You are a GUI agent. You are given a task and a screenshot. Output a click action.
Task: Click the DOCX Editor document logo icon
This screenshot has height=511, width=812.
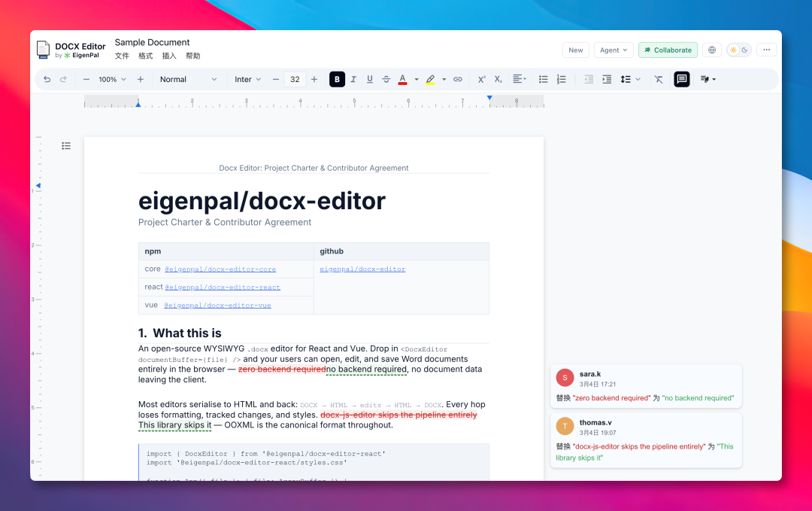44,50
